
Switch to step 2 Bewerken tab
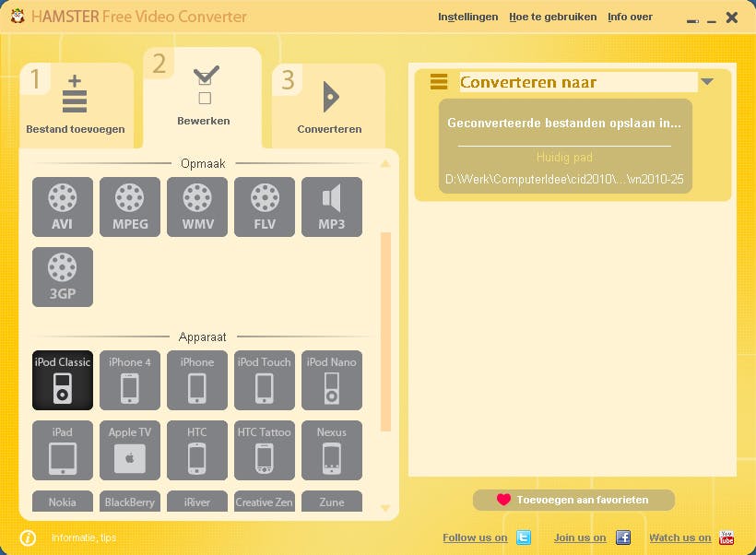pos(203,98)
